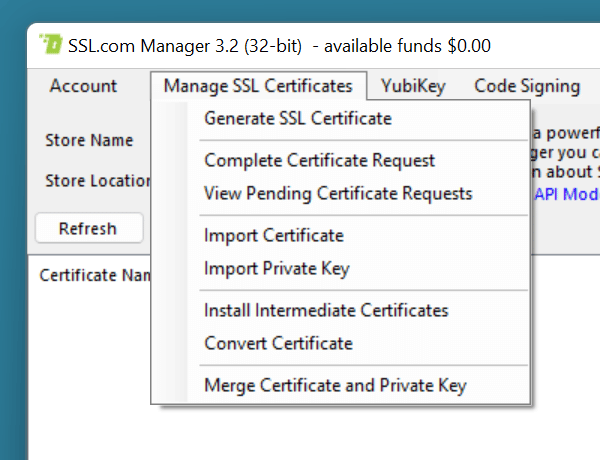This screenshot has height=460, width=600.
Task: Click the Store Location label
Action: (97, 181)
